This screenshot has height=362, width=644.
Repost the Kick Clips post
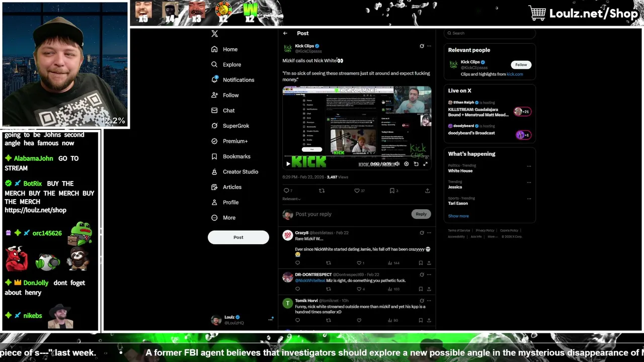322,191
